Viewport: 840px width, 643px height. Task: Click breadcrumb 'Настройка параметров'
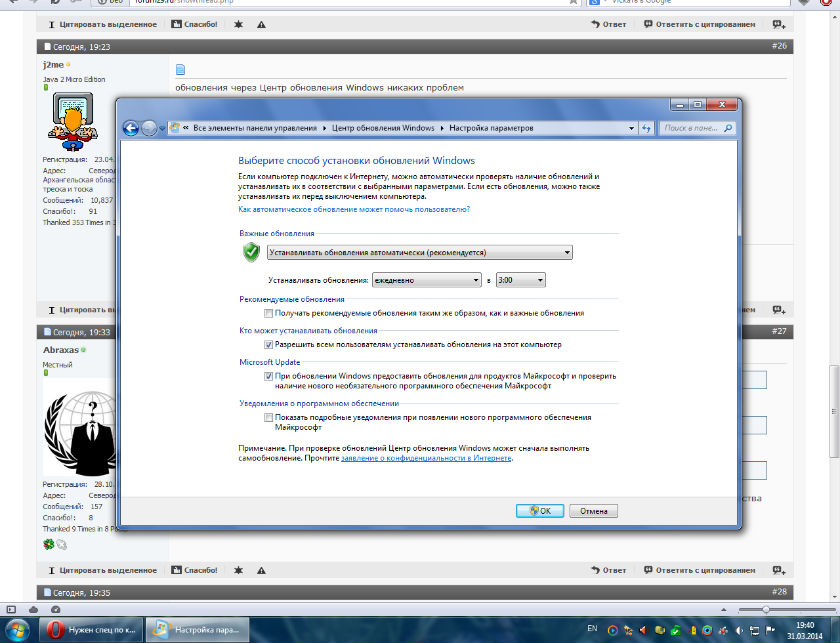pos(492,128)
